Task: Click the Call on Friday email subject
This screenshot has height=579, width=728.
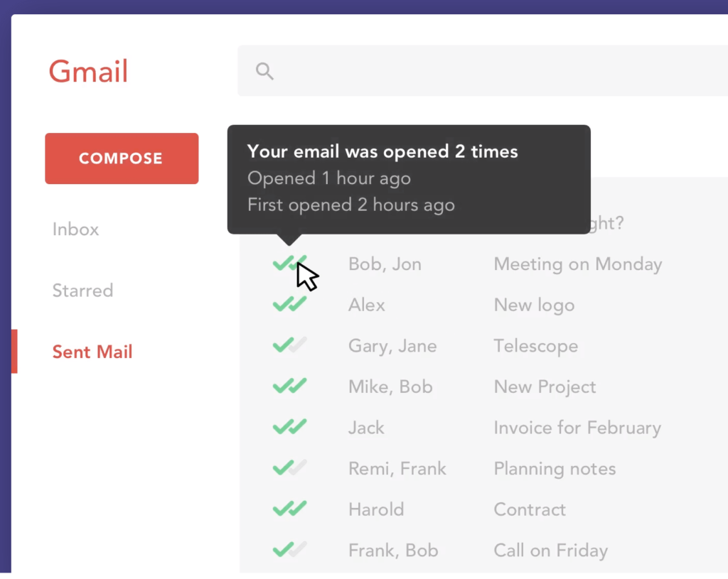Action: (x=550, y=549)
